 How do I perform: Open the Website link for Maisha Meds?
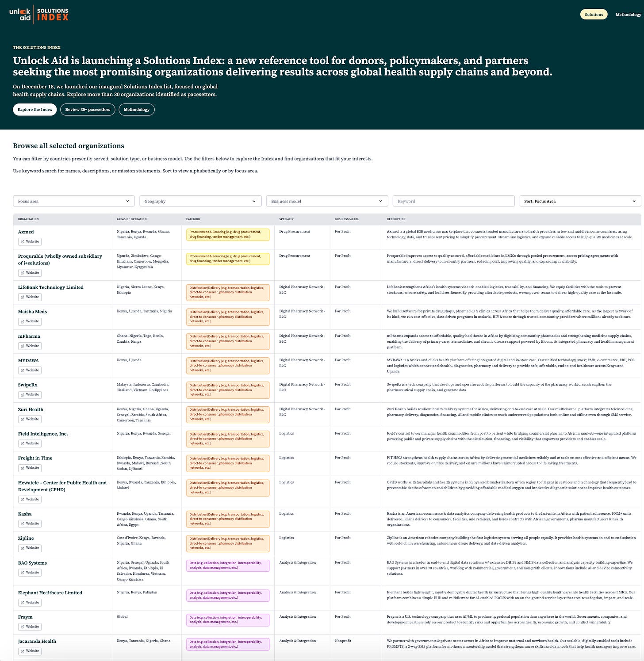(x=30, y=321)
